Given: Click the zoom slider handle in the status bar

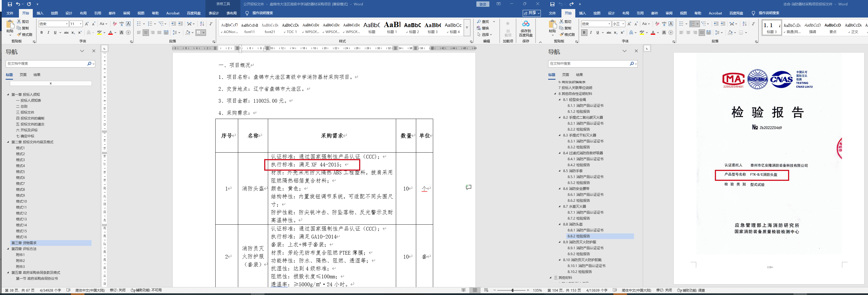Looking at the screenshot, I should pos(512,290).
